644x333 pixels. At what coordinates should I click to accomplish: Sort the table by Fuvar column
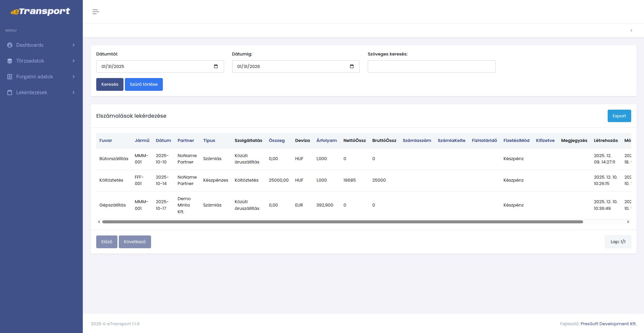click(x=106, y=141)
